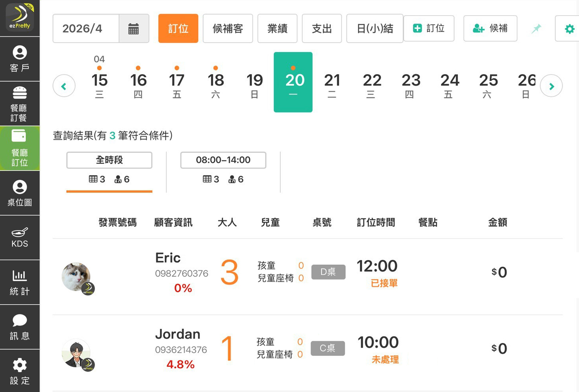The height and width of the screenshot is (392, 579).
Task: Open the KDS kitchen display screen
Action: [x=20, y=238]
